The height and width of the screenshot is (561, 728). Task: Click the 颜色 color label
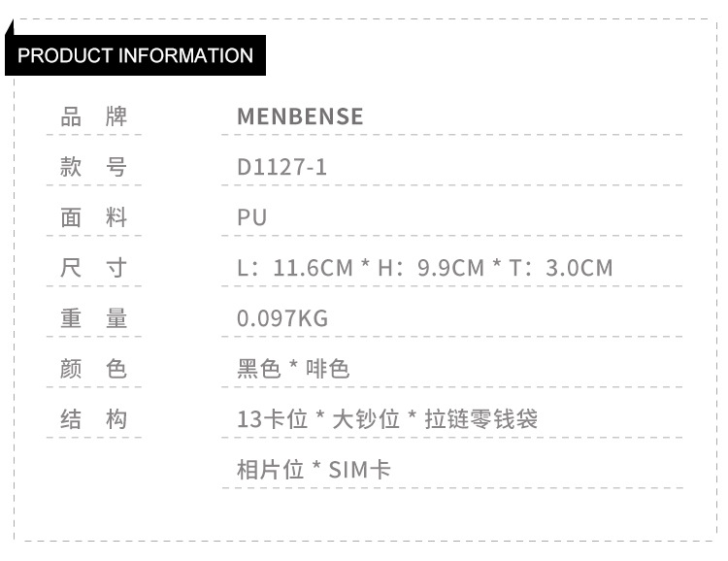pyautogui.click(x=94, y=369)
